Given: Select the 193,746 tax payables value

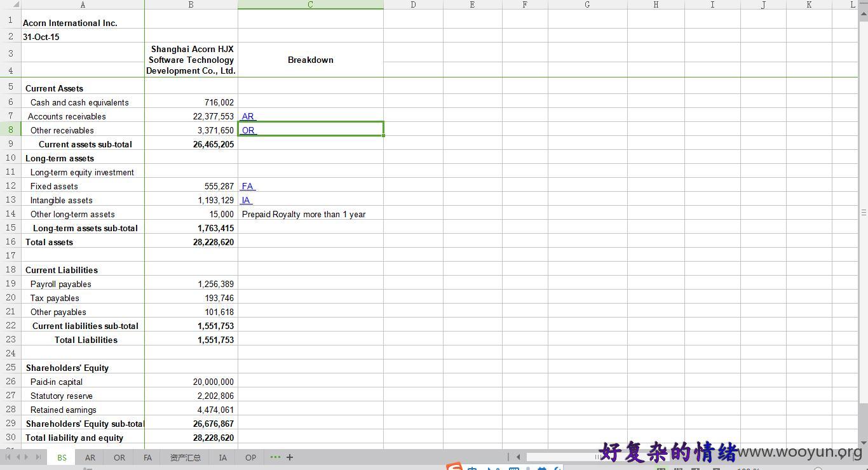Looking at the screenshot, I should pos(191,298).
